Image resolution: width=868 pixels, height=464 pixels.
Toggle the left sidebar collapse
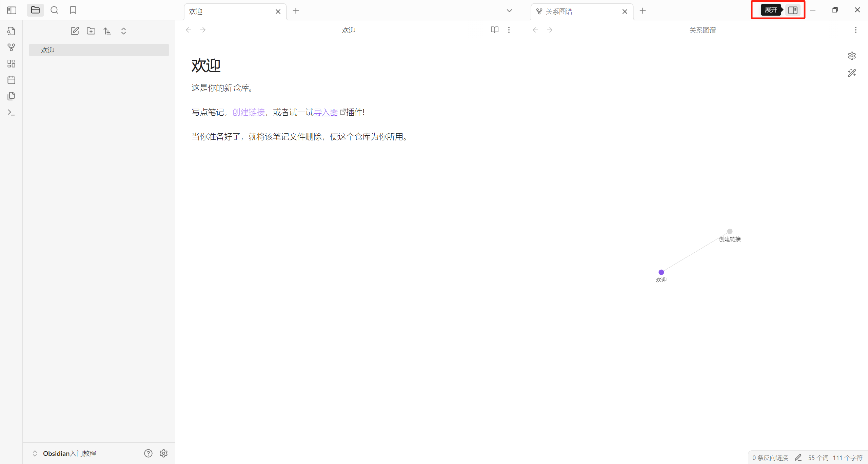pyautogui.click(x=12, y=10)
